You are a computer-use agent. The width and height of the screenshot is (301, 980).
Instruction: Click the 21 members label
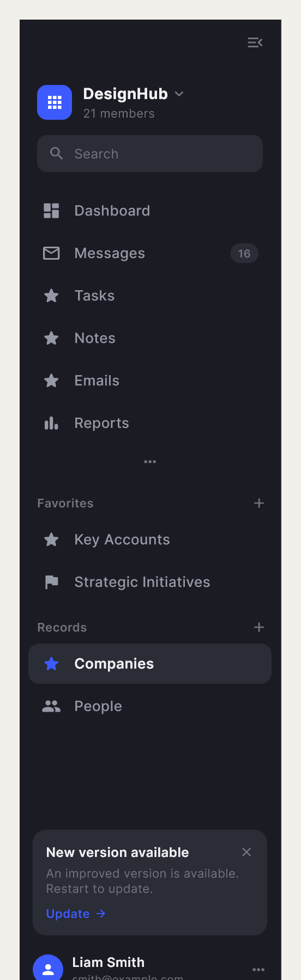click(x=119, y=114)
